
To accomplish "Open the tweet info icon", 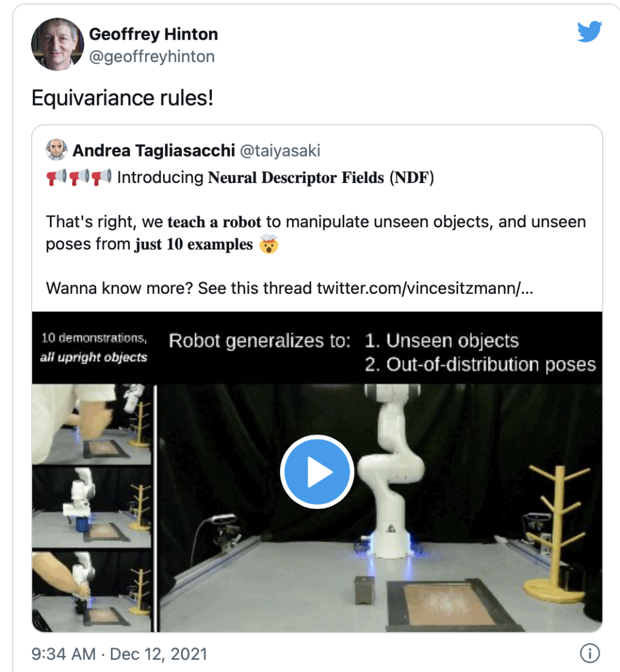I will (x=590, y=653).
